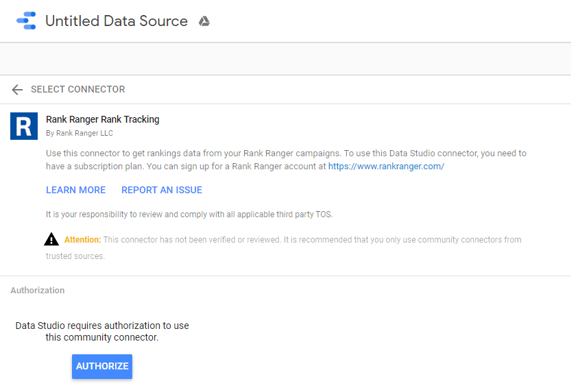
Task: Click the Rank Ranger Rank Tracking heading
Action: tap(102, 119)
